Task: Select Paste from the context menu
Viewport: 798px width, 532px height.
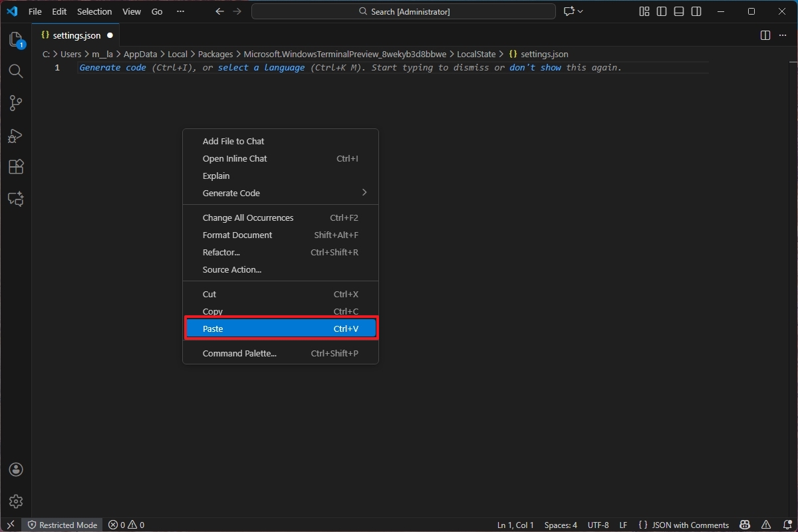Action: click(x=280, y=329)
